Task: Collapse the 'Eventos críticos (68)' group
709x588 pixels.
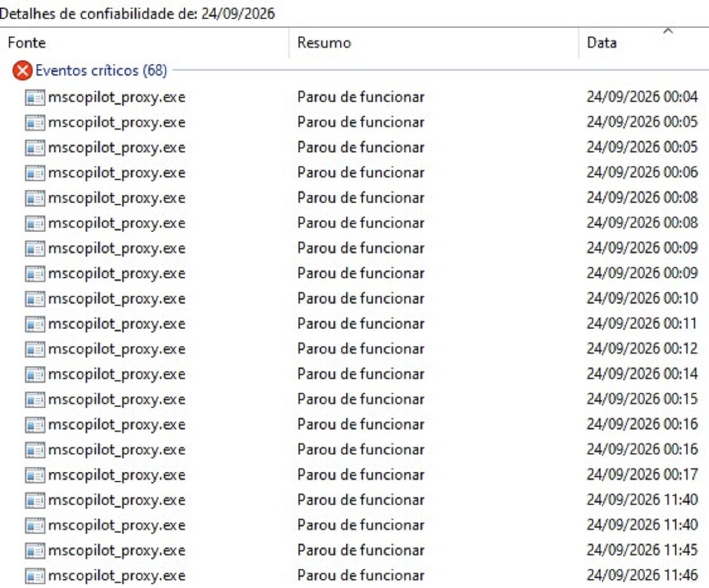Action: point(101,71)
